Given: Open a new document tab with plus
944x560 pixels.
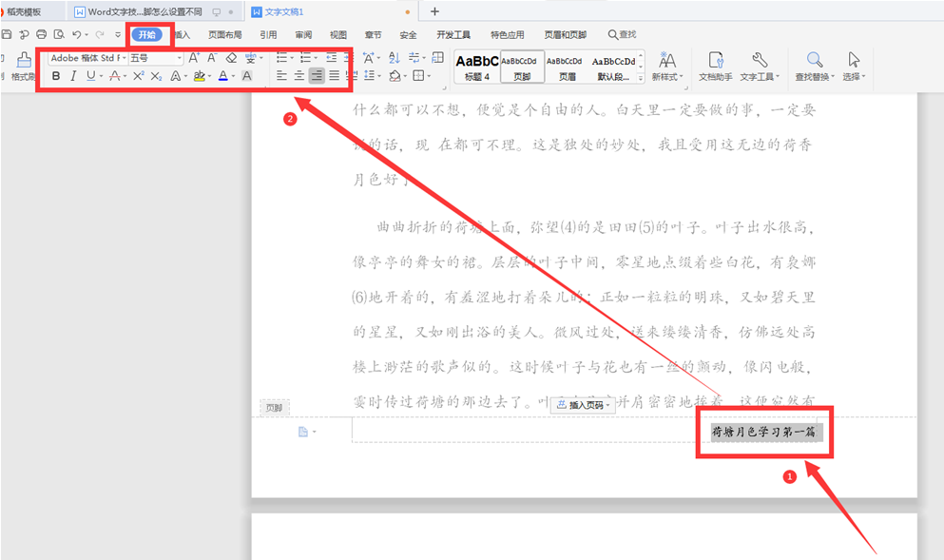Looking at the screenshot, I should click(x=434, y=11).
